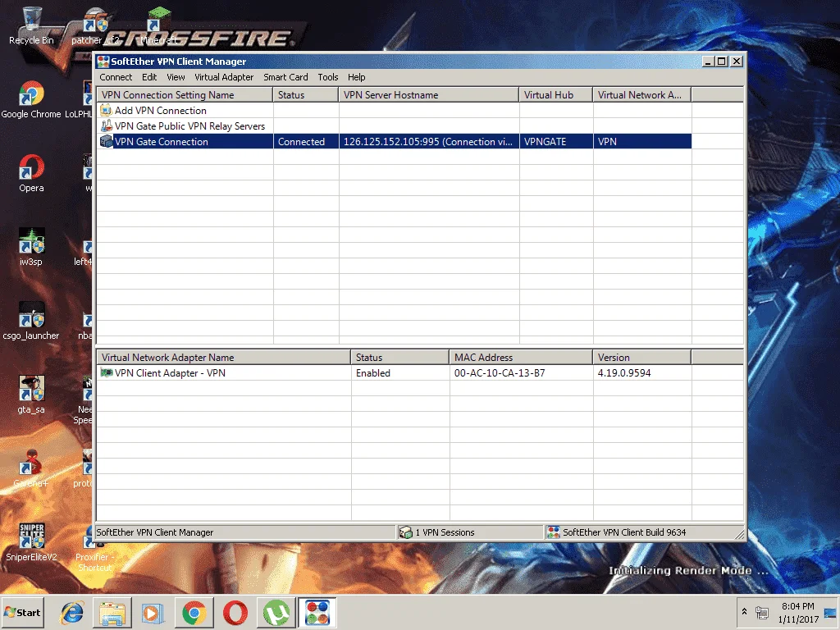Click the MAC address 00-AC-10-CA-13-B7
840x630 pixels.
[500, 373]
